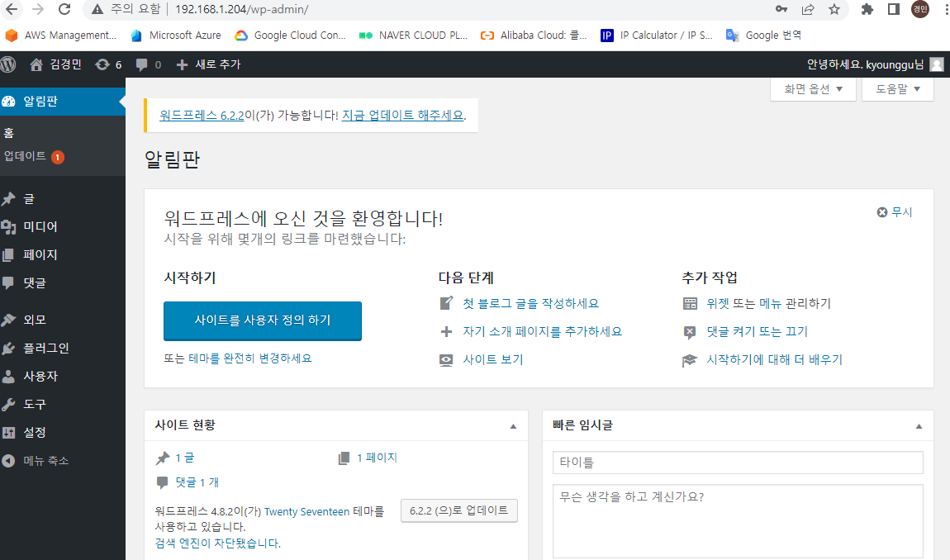
Task: Toggle the browser side panel icon
Action: pyautogui.click(x=894, y=9)
